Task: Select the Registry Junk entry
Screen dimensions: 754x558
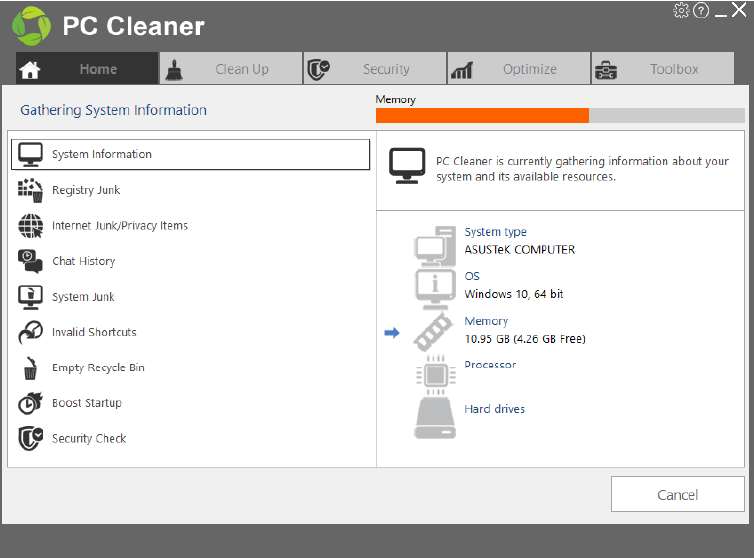Action: click(x=190, y=190)
